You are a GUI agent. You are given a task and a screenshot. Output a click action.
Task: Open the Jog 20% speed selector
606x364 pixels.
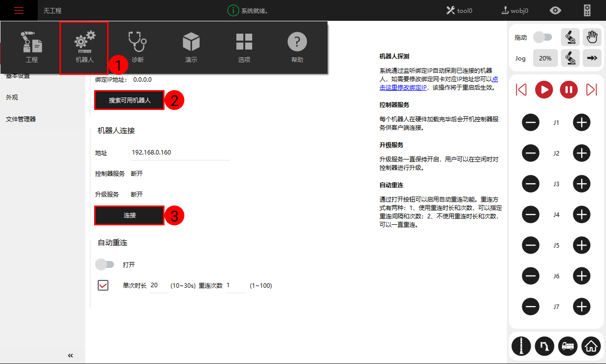[x=545, y=58]
